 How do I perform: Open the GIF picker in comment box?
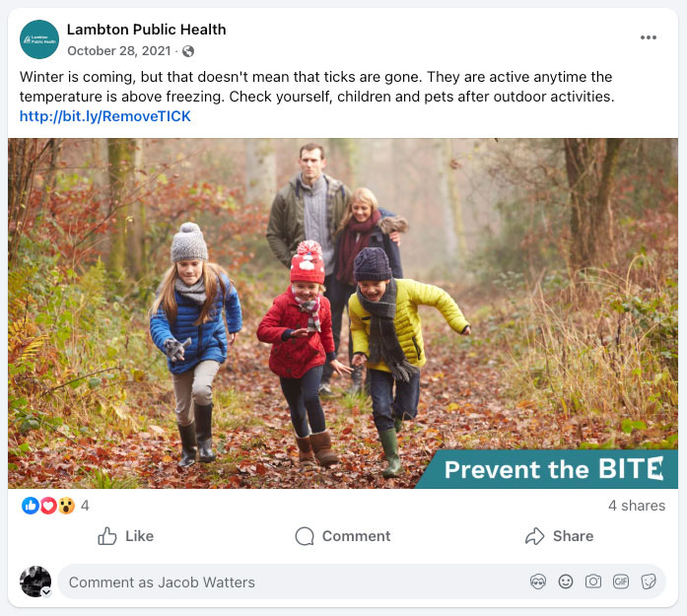point(621,582)
